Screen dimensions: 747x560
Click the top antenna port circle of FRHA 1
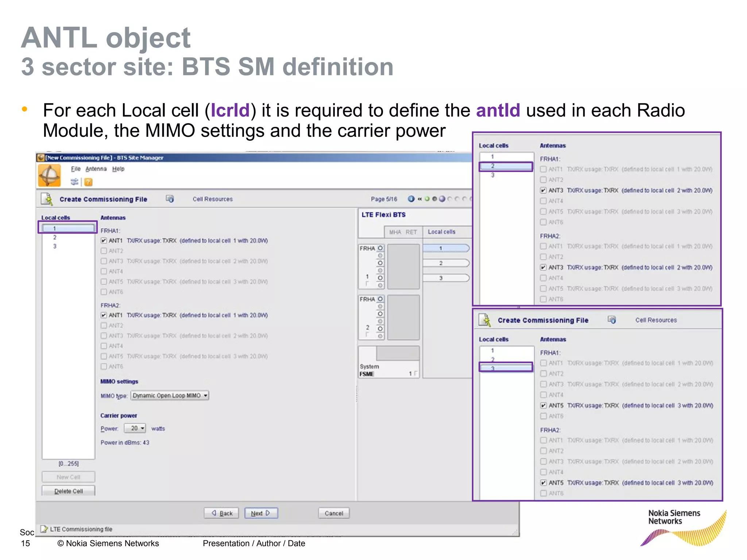click(x=380, y=248)
